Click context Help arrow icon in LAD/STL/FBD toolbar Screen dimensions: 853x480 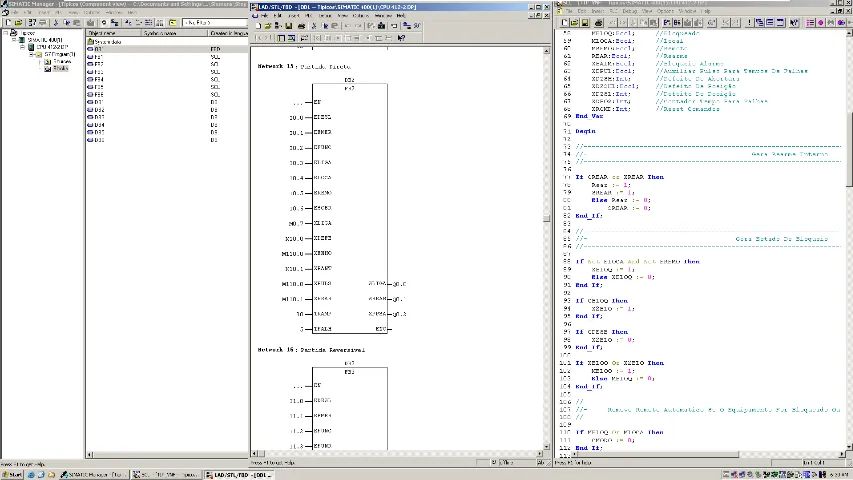point(401,38)
